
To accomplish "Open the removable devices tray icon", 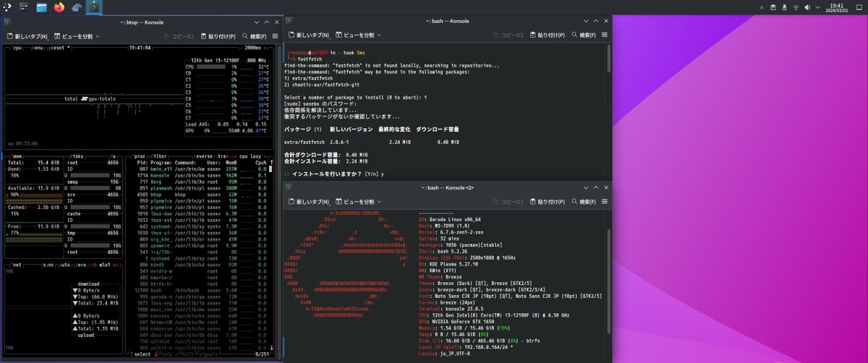I will point(785,7).
